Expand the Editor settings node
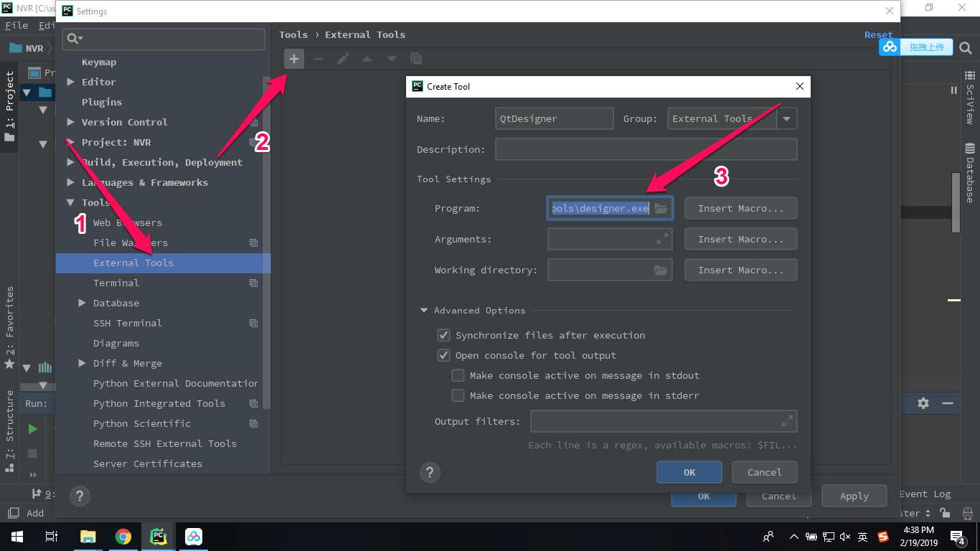 pos(70,82)
